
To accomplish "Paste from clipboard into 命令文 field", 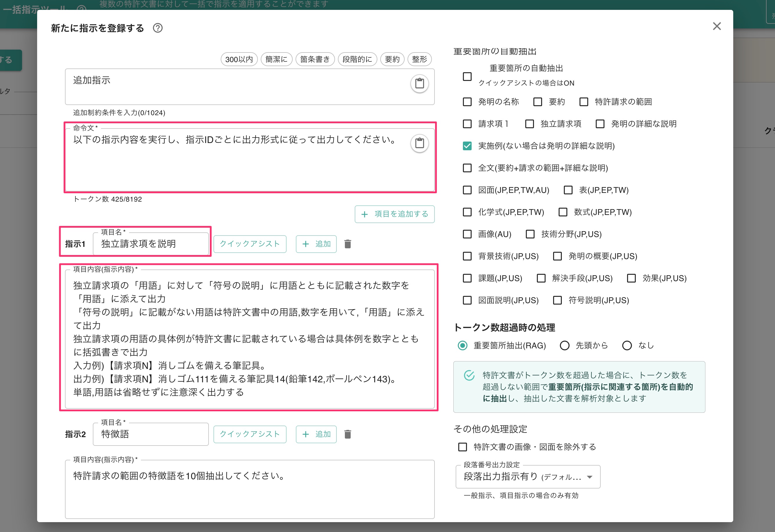I will click(419, 143).
